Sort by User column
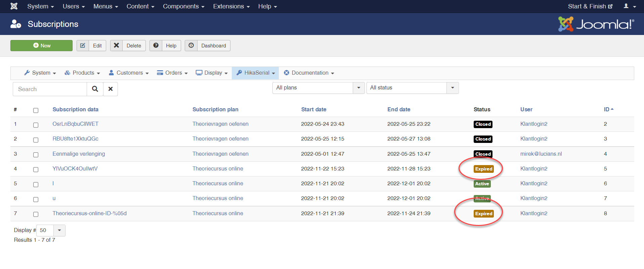This screenshot has width=644, height=269. [x=526, y=109]
